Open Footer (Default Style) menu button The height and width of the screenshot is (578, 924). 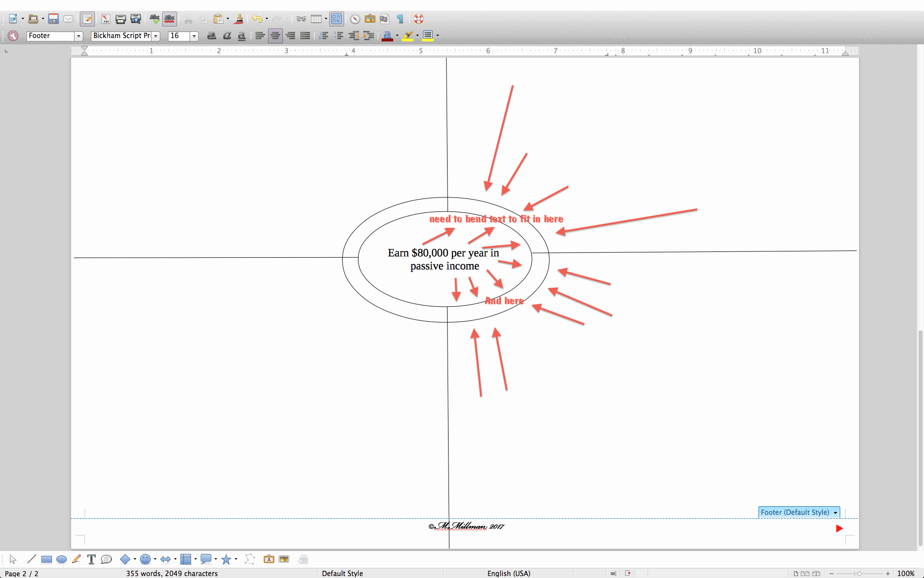(798, 512)
